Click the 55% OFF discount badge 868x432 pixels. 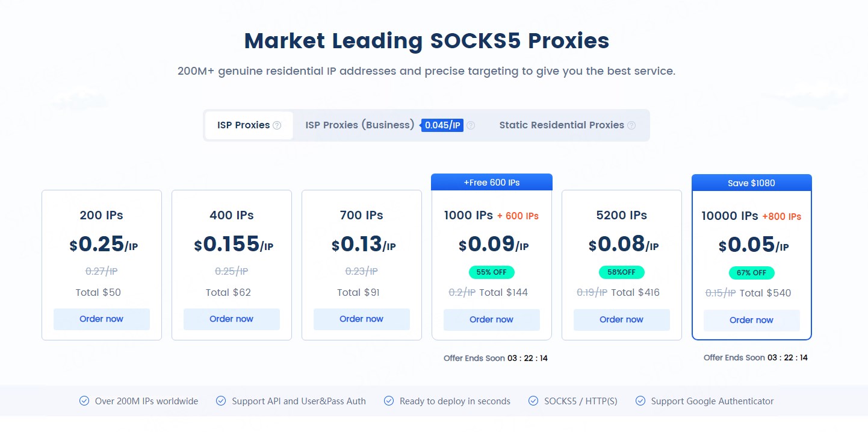coord(491,272)
